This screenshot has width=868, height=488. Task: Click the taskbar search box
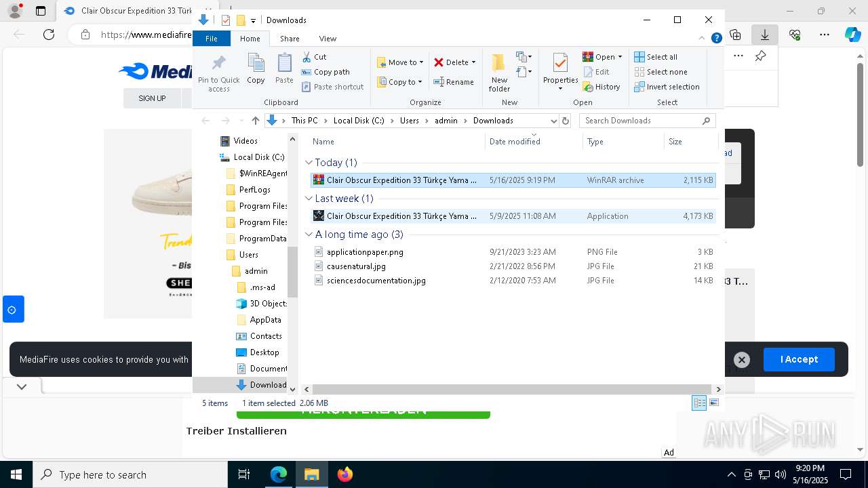(130, 474)
